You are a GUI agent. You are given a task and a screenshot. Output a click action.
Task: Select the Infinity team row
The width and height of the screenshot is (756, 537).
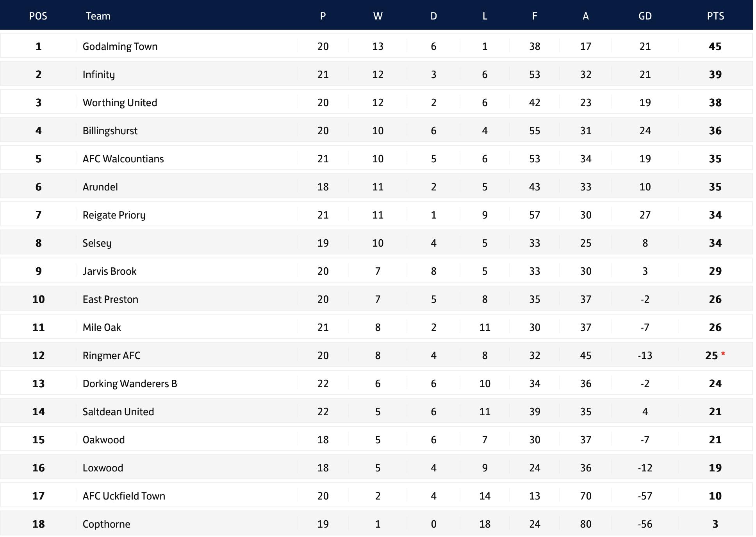click(x=376, y=74)
